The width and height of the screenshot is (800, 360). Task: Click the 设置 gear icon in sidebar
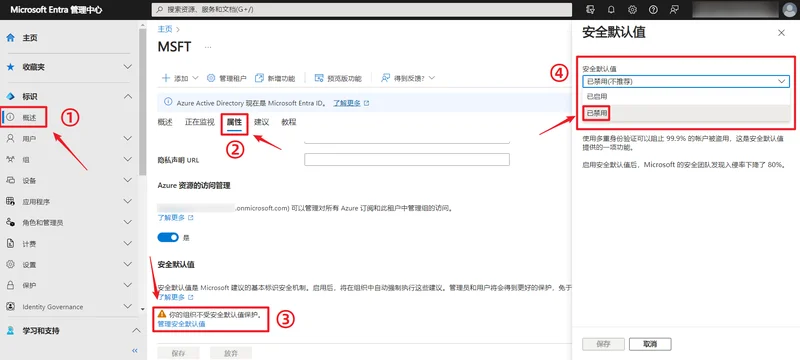coord(10,265)
